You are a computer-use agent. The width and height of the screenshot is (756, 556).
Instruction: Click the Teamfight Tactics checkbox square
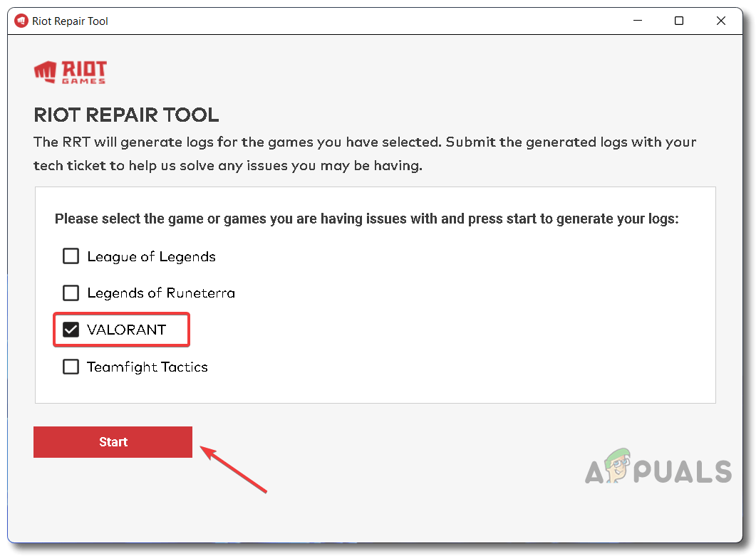tap(71, 366)
